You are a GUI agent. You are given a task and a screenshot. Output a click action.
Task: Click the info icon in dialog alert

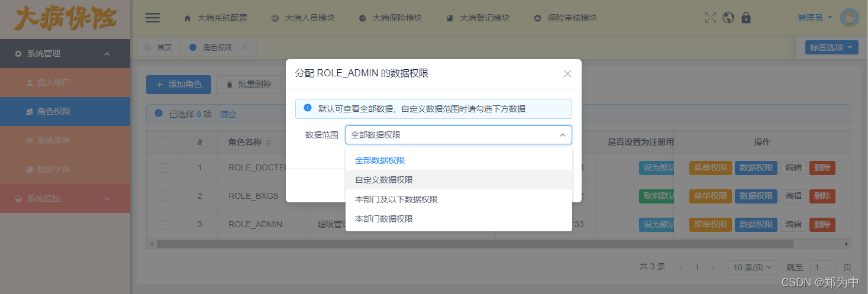[308, 108]
